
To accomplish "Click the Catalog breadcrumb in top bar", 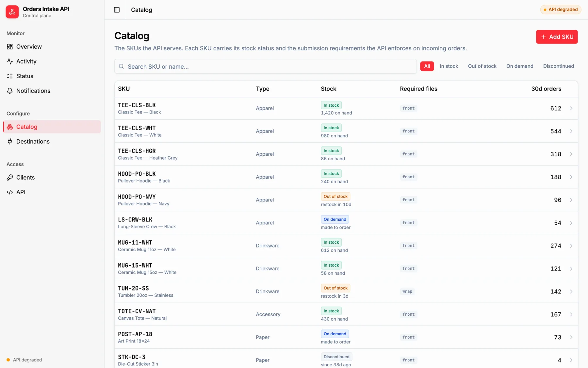I will pyautogui.click(x=141, y=10).
